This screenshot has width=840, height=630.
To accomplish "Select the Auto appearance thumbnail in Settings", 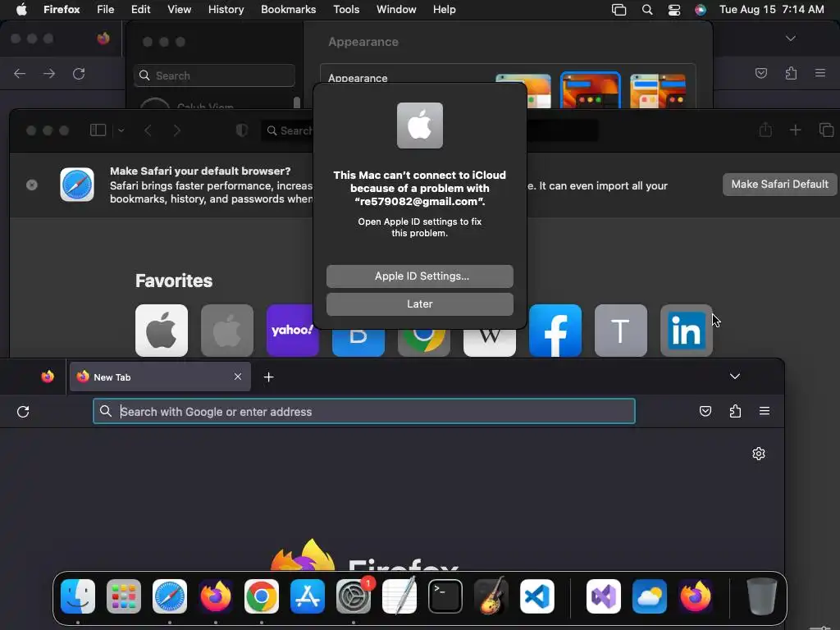I will point(658,90).
